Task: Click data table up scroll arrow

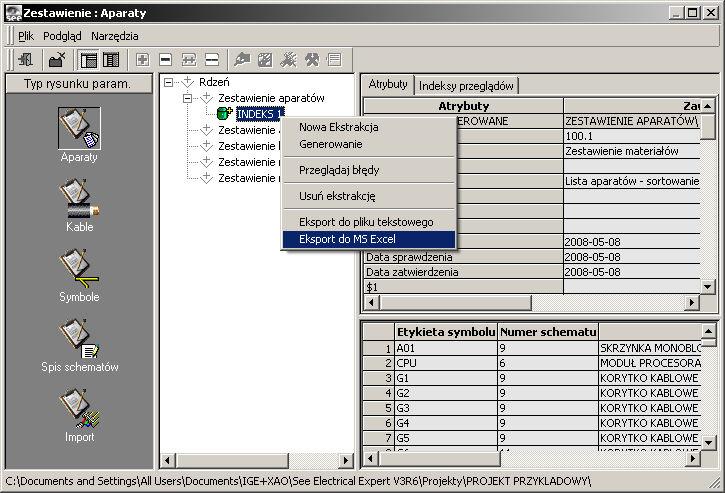Action: [x=708, y=331]
